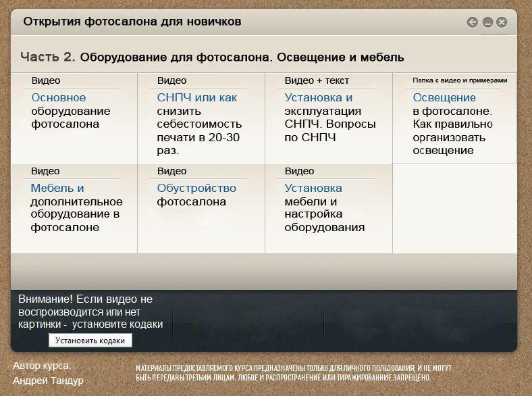The image size is (532, 396).
Task: Close the course window
Action: click(x=502, y=22)
